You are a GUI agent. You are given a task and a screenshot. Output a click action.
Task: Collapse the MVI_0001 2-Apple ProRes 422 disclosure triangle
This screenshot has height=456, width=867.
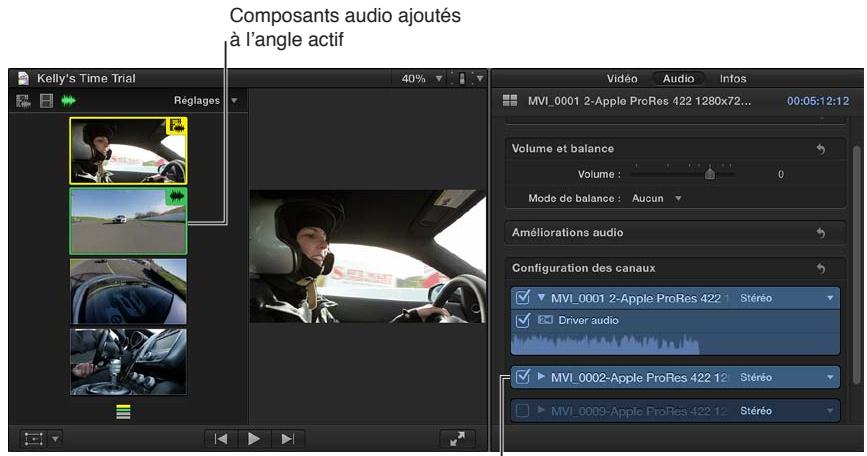[x=541, y=298]
